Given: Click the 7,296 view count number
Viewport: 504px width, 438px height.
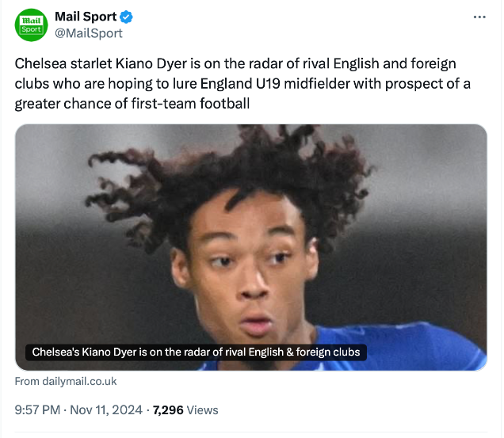Looking at the screenshot, I should click(x=168, y=410).
